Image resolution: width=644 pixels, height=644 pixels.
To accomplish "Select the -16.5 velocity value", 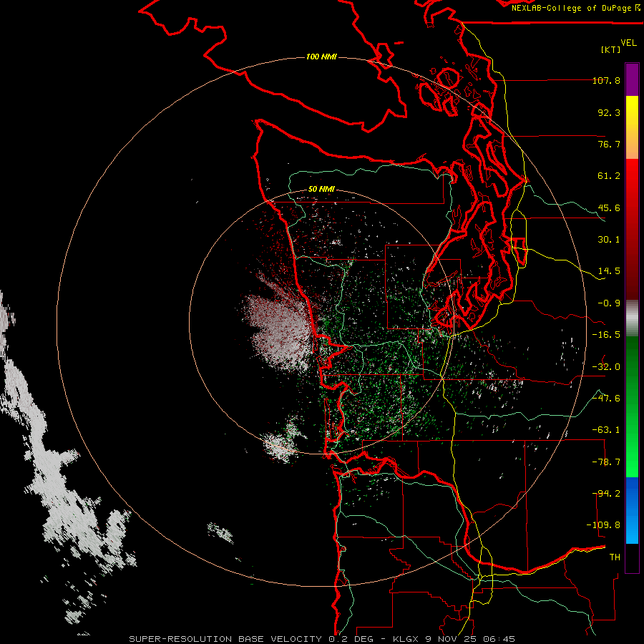I will (606, 335).
